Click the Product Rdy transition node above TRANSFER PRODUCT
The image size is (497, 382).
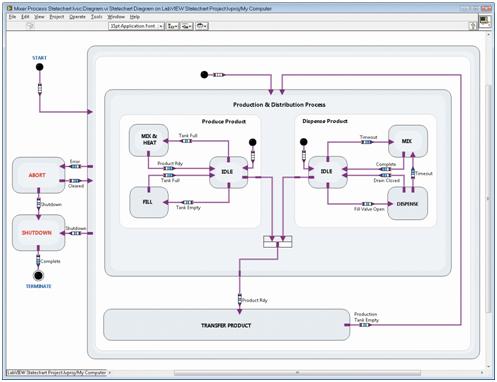click(x=240, y=299)
